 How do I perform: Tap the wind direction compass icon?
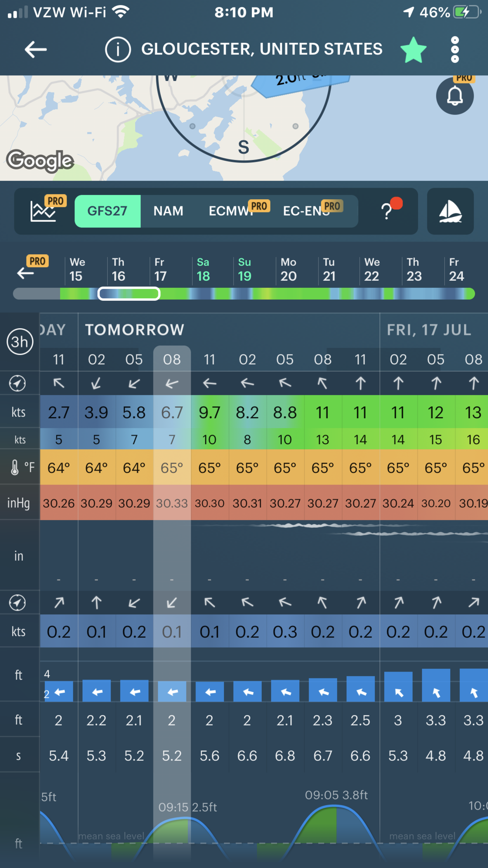[x=17, y=383]
